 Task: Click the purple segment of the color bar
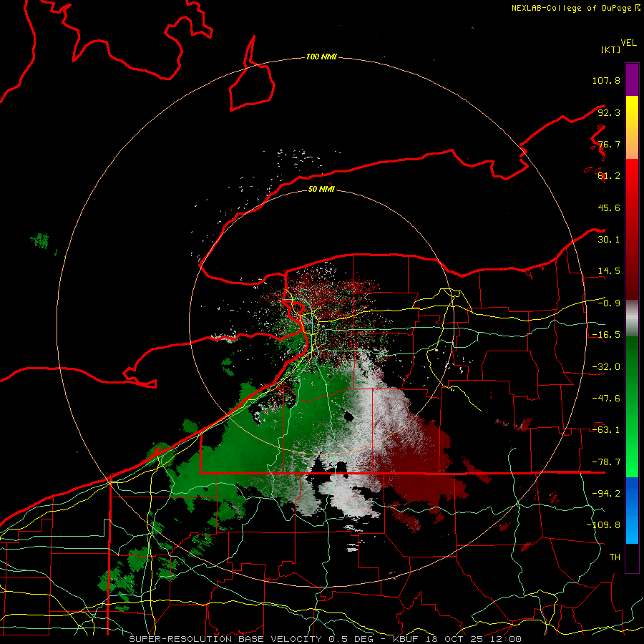point(632,80)
